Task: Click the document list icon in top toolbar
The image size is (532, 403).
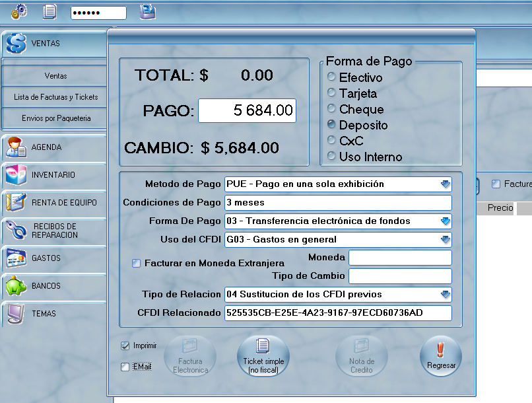Action: [x=50, y=11]
